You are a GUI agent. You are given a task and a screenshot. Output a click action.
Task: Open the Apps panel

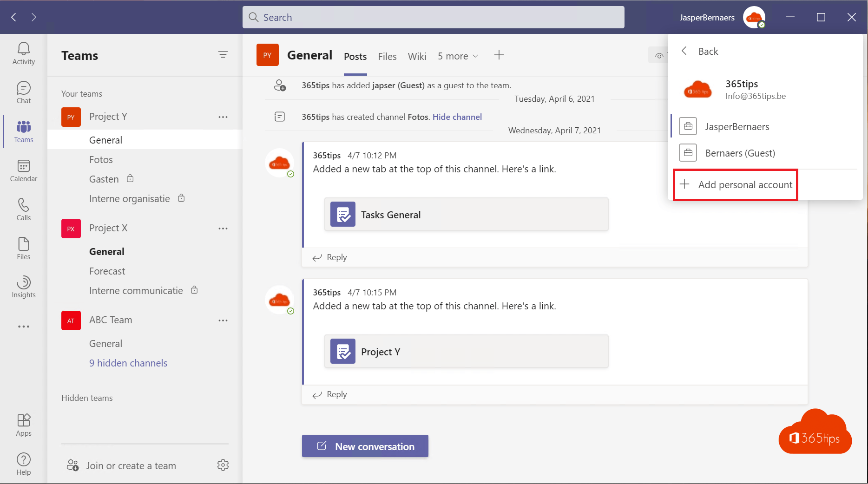pyautogui.click(x=23, y=424)
